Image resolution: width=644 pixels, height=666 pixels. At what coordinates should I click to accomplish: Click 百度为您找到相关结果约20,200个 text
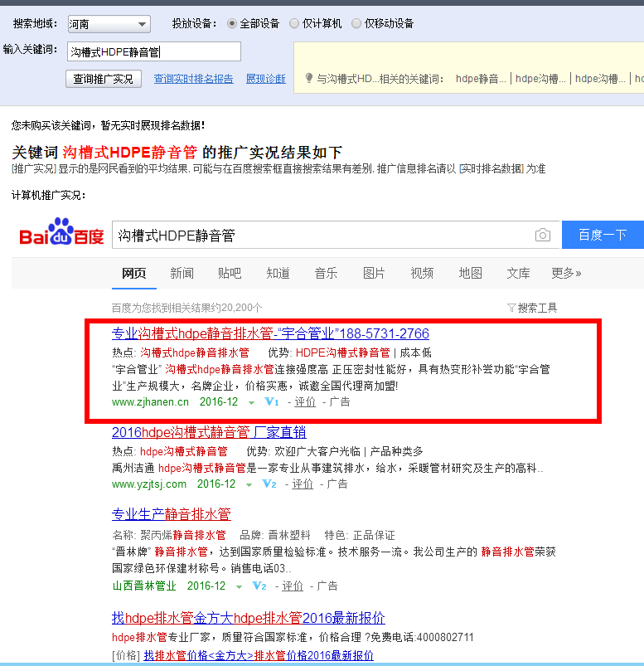[186, 308]
